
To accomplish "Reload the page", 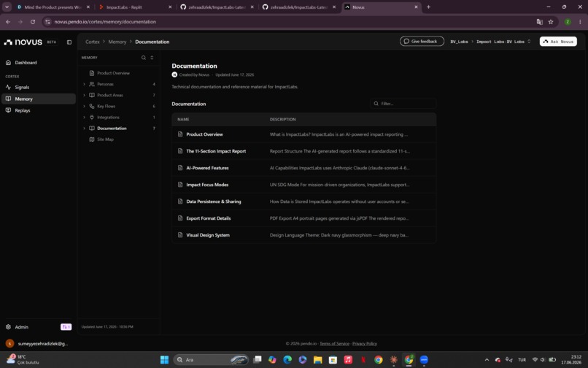I will point(33,22).
